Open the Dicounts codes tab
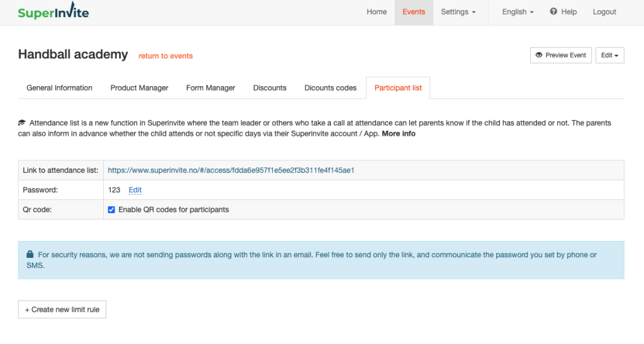Viewport: 644px width, 344px height. click(330, 88)
